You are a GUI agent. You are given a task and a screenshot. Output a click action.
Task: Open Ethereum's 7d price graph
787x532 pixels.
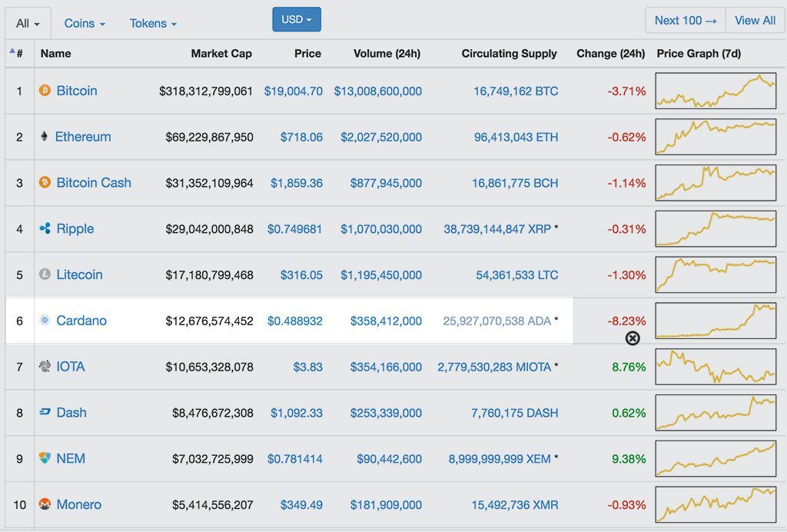[716, 137]
